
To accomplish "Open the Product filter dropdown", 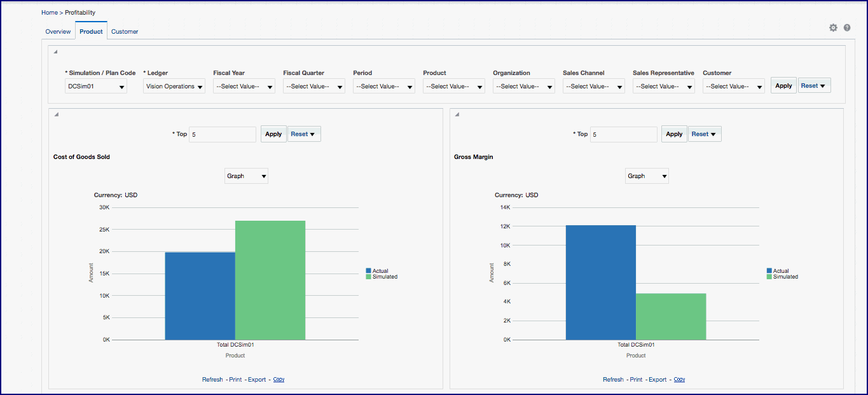I will [x=454, y=87].
